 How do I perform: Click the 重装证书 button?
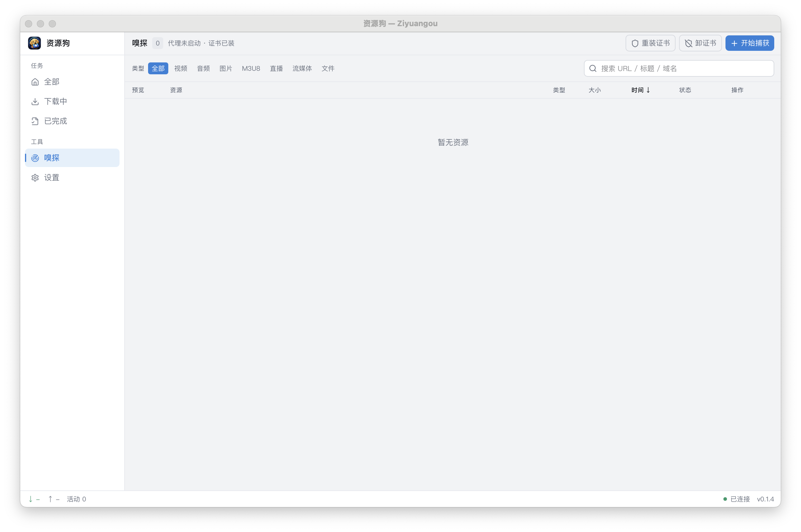(650, 43)
